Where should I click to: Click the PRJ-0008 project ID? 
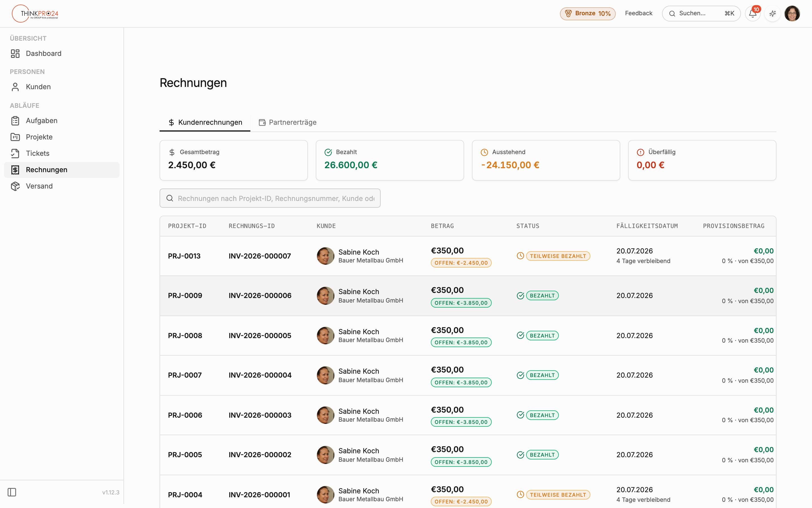tap(185, 336)
